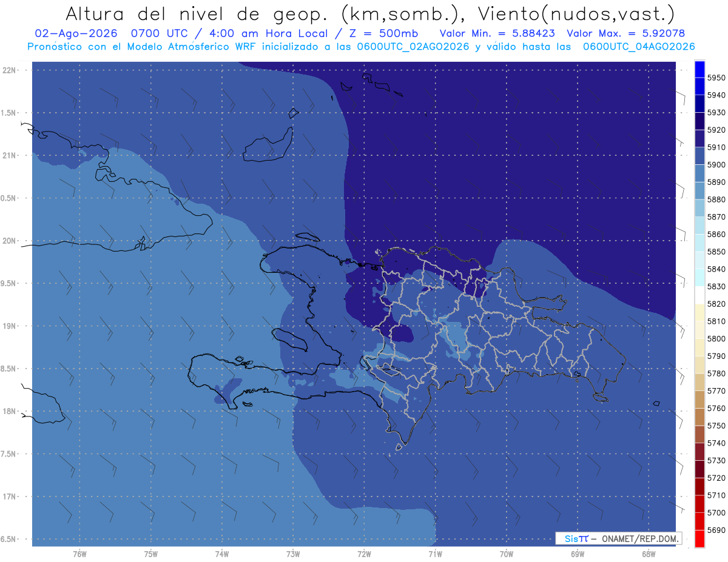Click the colorbar label '5730'
Screen dimensions: 728x562
point(716,461)
